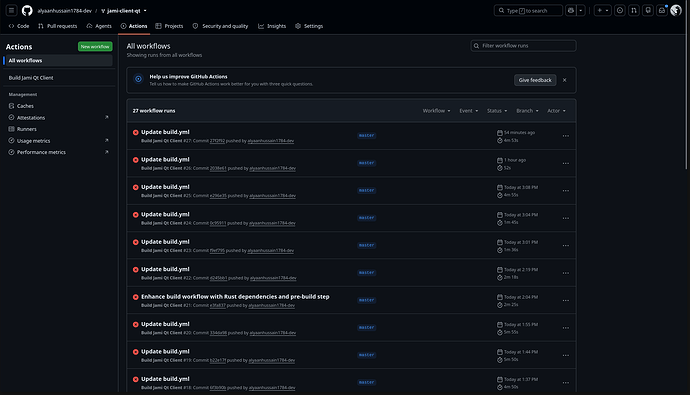Focus the Filter workflow runs field
Viewport: 690px width, 395px height.
[523, 46]
